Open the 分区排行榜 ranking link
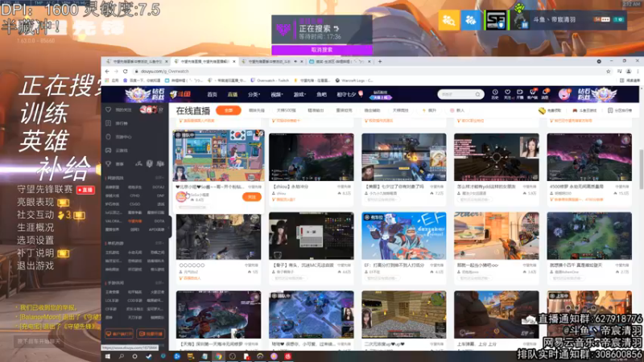The image size is (644, 362). pyautogui.click(x=620, y=110)
